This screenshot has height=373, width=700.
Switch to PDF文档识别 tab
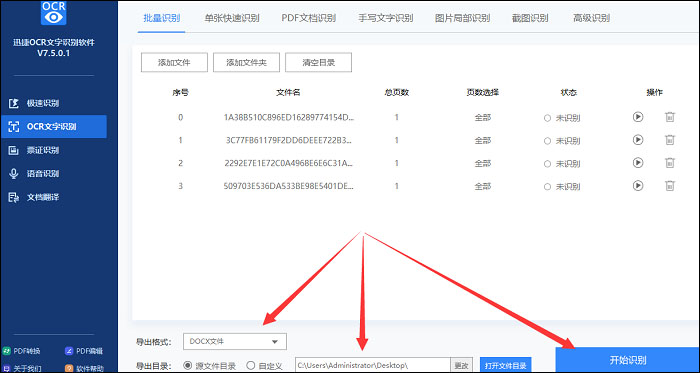(x=308, y=18)
